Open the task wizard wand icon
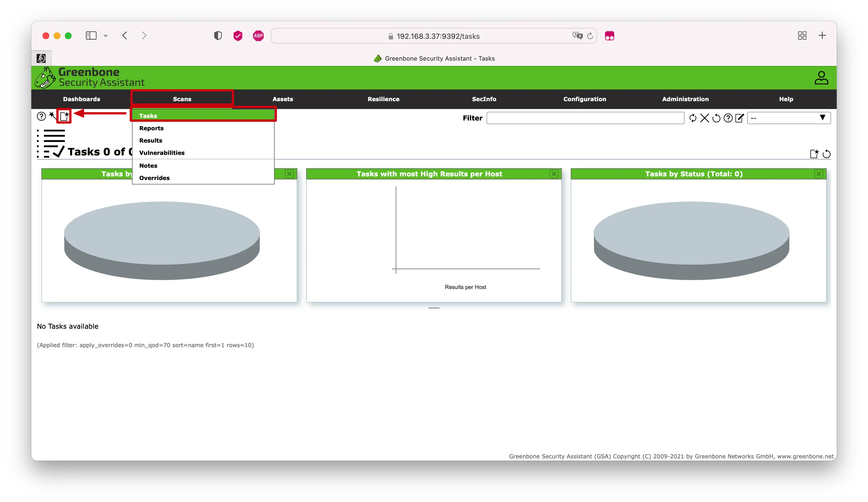This screenshot has height=502, width=868. (52, 116)
